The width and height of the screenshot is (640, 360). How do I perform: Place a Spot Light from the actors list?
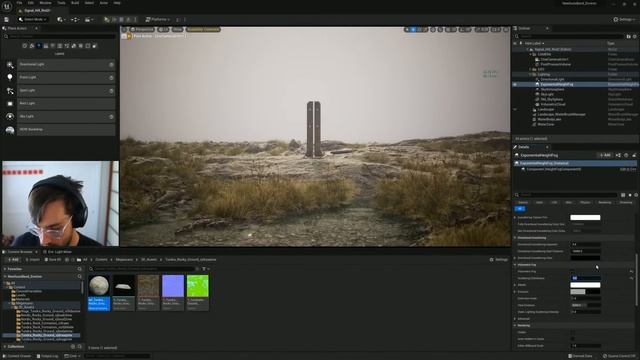[x=65, y=91]
